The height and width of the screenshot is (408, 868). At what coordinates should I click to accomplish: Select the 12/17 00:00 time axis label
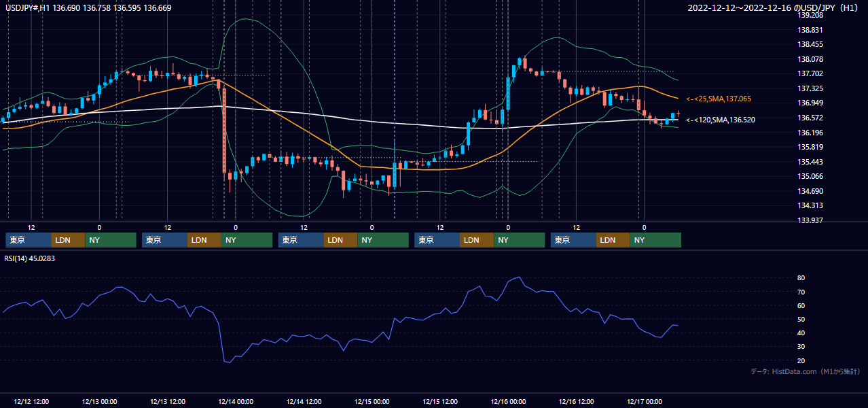pyautogui.click(x=644, y=401)
